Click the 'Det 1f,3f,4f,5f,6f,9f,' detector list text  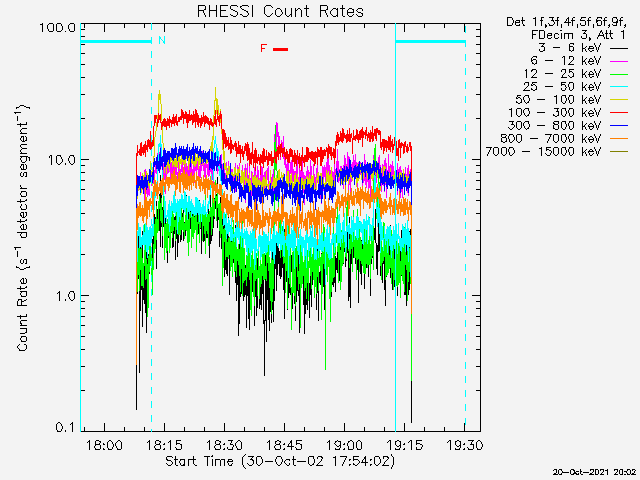pos(567,22)
